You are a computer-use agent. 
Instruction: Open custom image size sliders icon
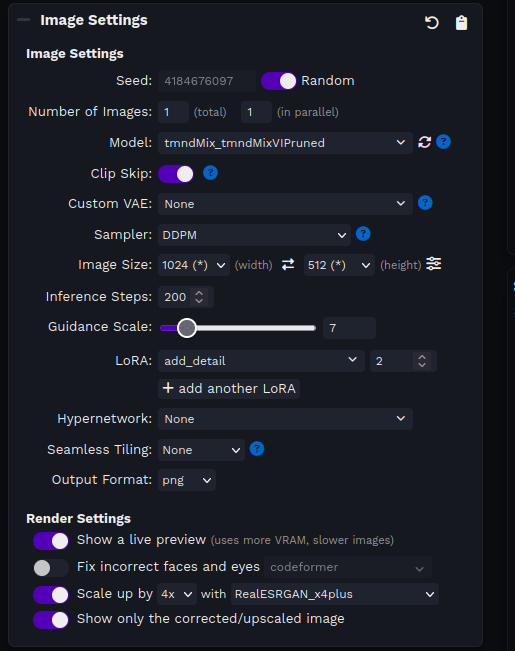434,264
